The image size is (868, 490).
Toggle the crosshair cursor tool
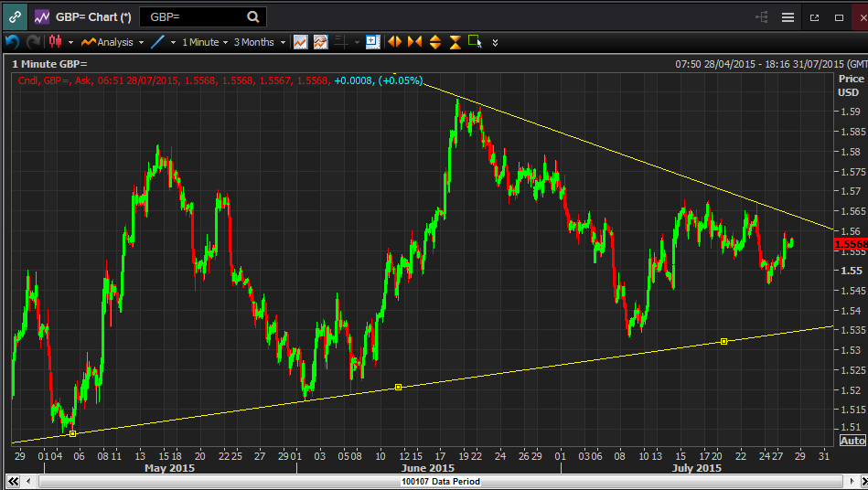(341, 42)
